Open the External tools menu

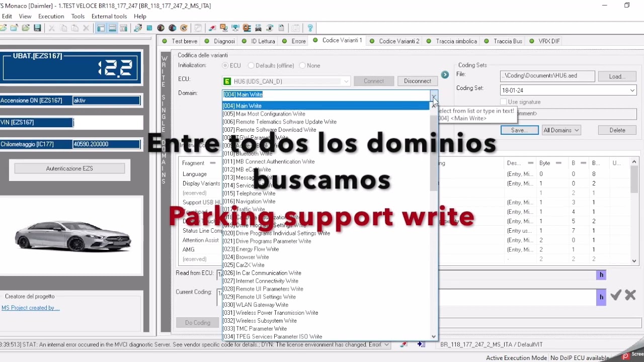point(109,16)
